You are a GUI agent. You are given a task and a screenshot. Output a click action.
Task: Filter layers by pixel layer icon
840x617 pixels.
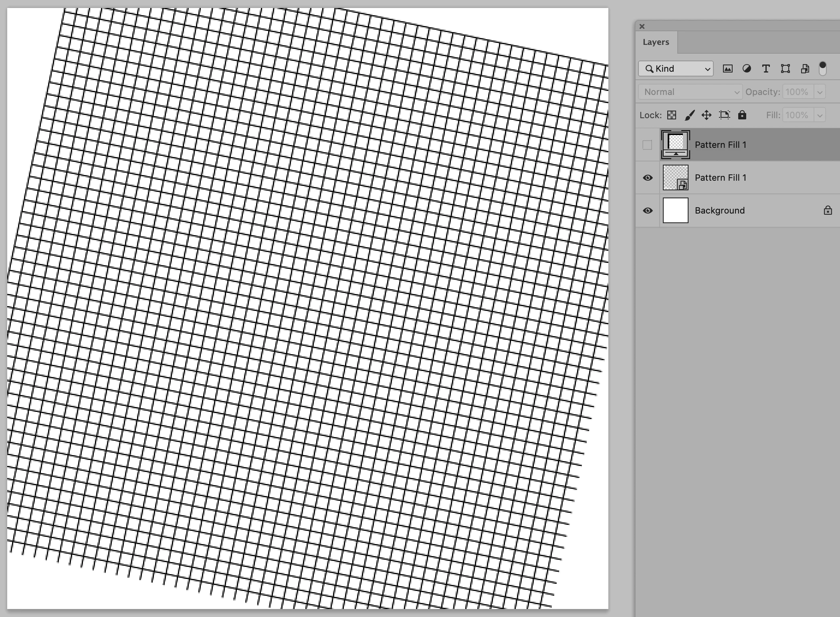pos(727,69)
